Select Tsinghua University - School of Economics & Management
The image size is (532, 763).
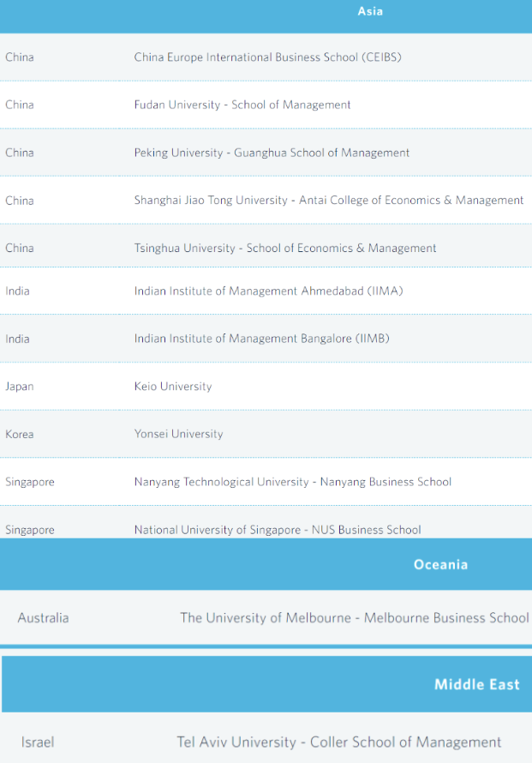[285, 248]
